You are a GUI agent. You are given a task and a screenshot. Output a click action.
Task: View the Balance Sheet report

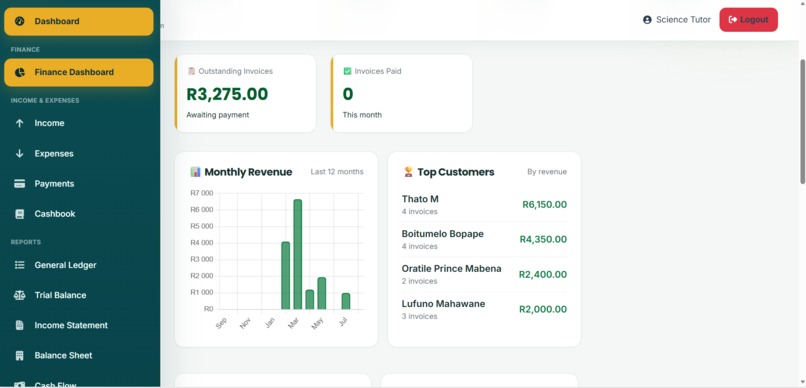(x=80, y=356)
